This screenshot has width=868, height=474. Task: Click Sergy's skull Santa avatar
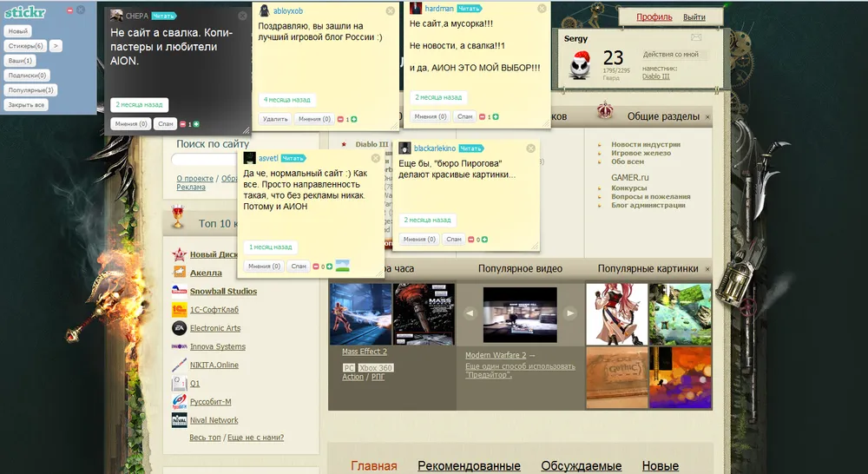coord(580,65)
